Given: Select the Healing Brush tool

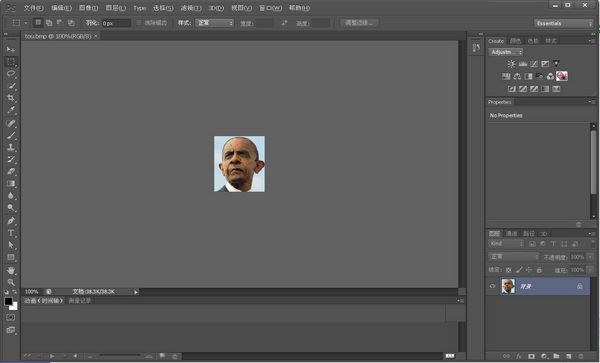Looking at the screenshot, I should point(11,123).
